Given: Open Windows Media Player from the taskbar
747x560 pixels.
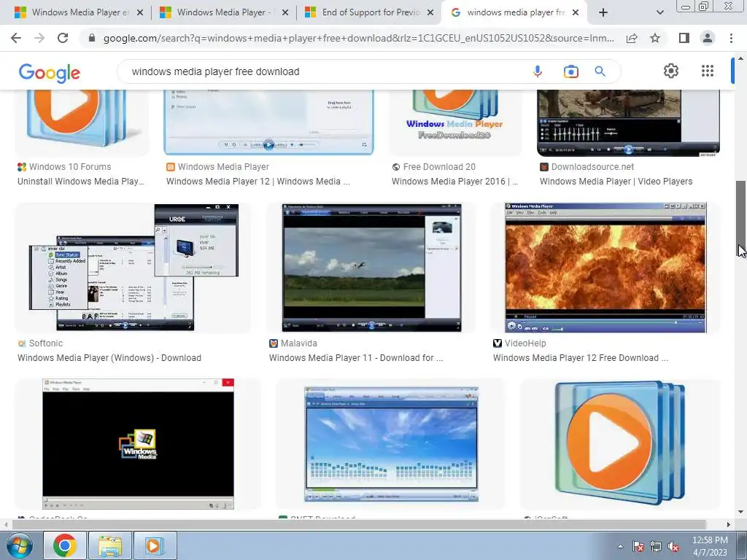Looking at the screenshot, I should click(155, 545).
